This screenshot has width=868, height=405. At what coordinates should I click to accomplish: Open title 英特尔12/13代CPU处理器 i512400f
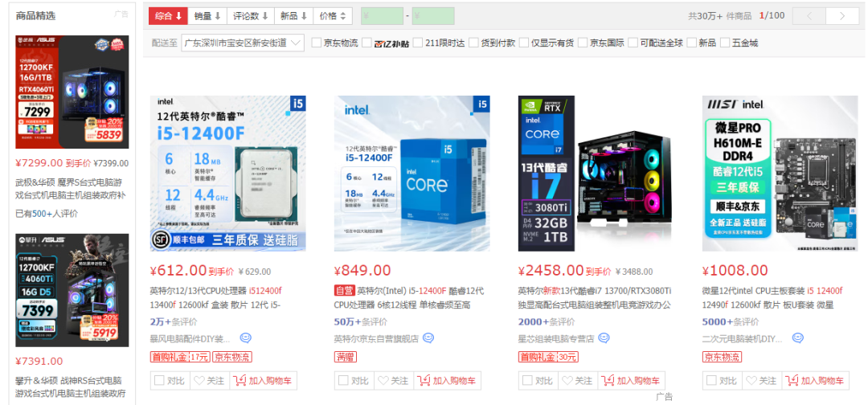tap(216, 297)
